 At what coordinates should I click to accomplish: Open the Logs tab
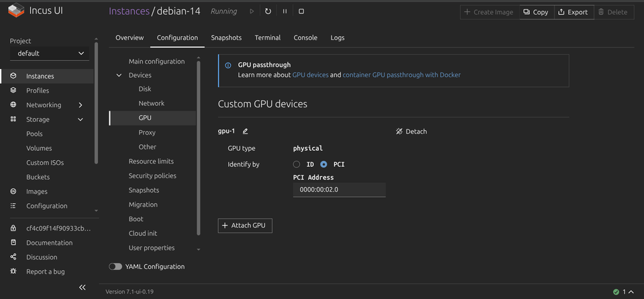click(x=337, y=38)
